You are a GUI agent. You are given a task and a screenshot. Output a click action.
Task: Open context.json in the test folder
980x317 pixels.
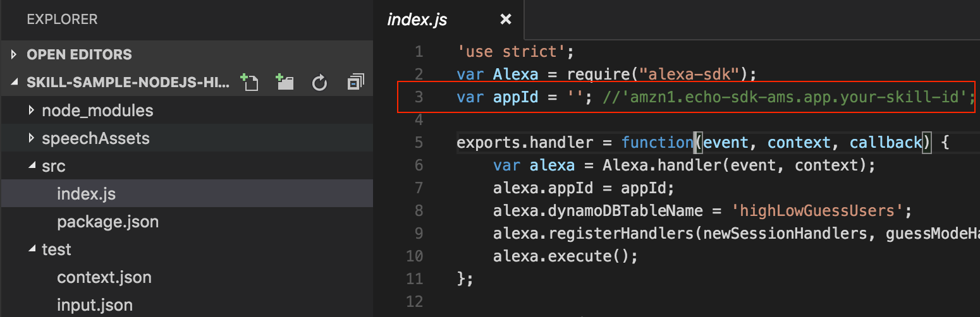104,277
